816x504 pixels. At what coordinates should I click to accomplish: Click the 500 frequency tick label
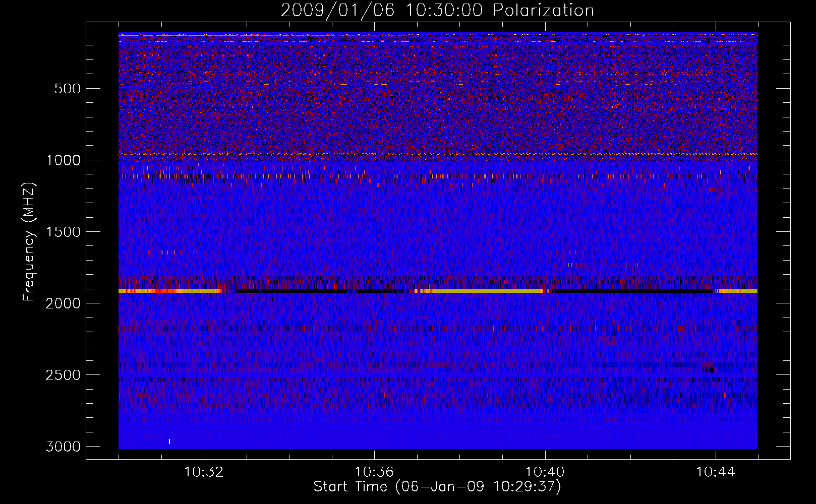pos(68,89)
